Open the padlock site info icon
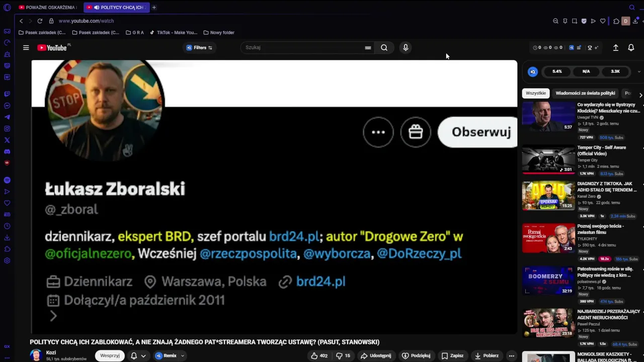 pyautogui.click(x=51, y=21)
